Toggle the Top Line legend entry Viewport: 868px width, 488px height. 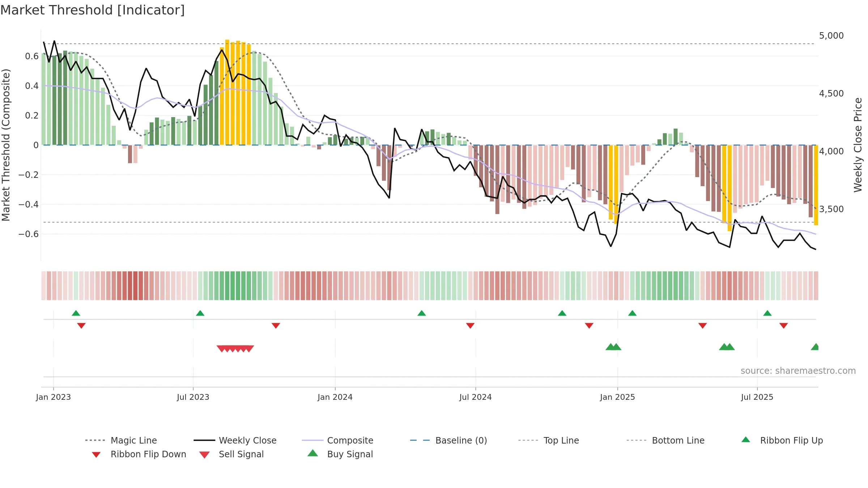pyautogui.click(x=549, y=440)
